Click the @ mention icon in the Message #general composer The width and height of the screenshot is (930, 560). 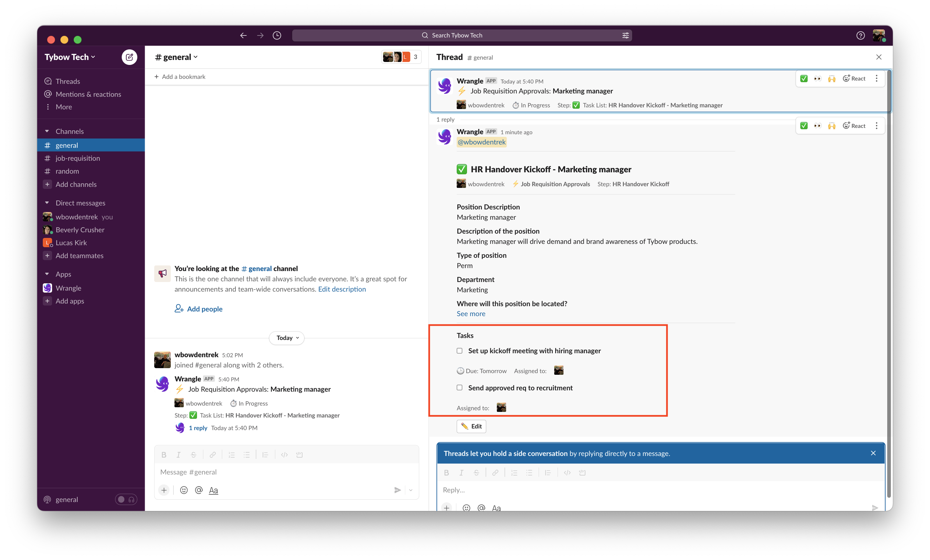199,490
